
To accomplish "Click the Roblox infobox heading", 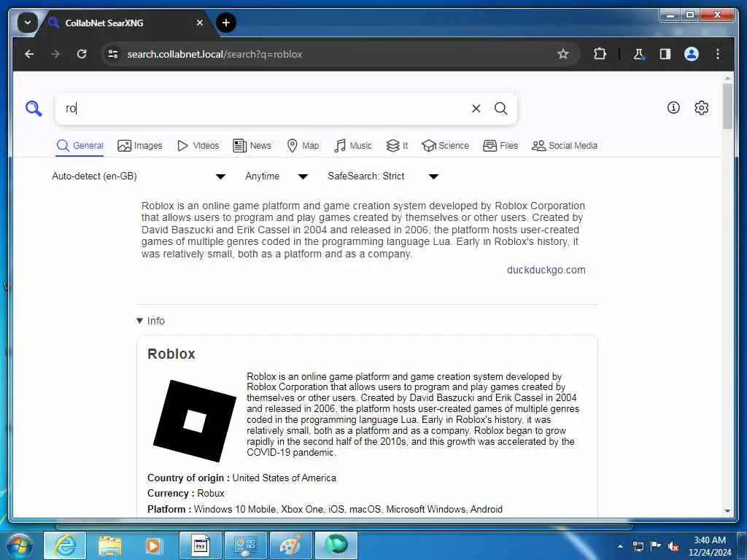I will (x=171, y=354).
